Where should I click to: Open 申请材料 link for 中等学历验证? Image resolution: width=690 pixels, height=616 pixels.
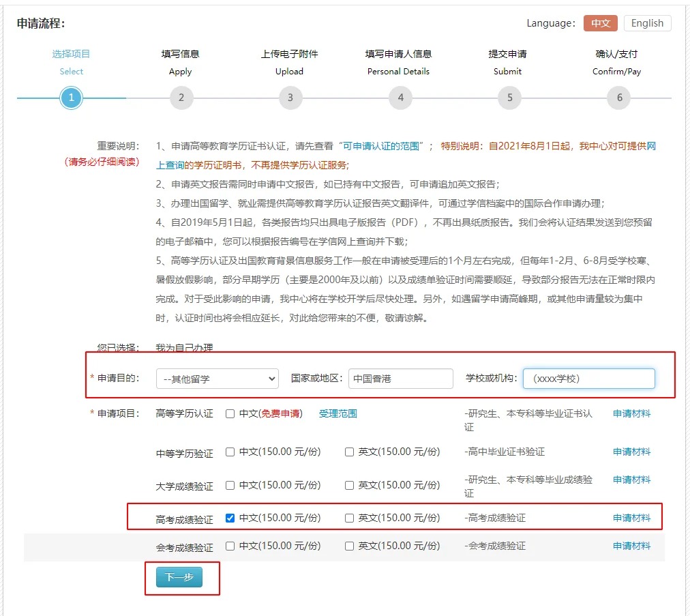[x=631, y=452]
